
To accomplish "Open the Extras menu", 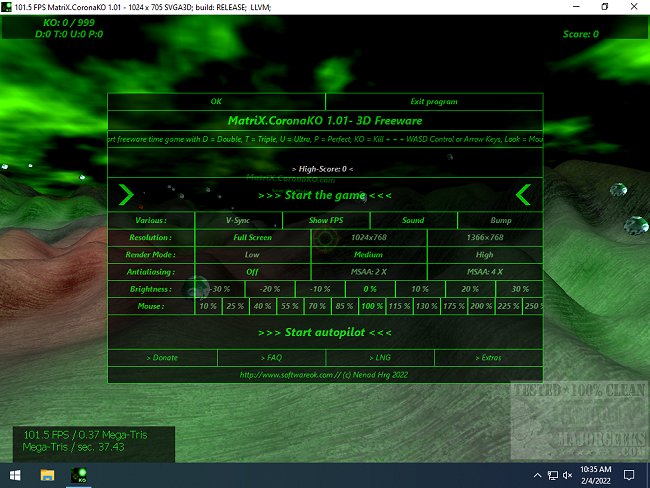I will pyautogui.click(x=489, y=357).
